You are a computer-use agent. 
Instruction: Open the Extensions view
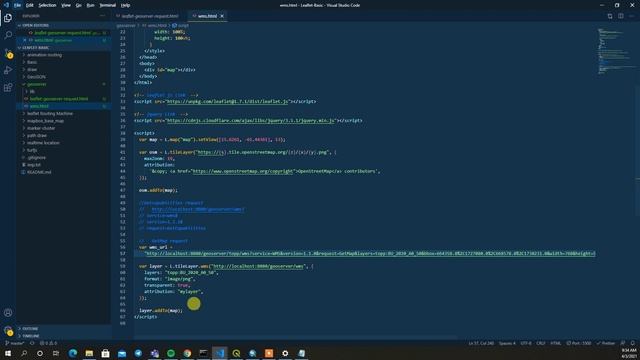(x=8, y=88)
